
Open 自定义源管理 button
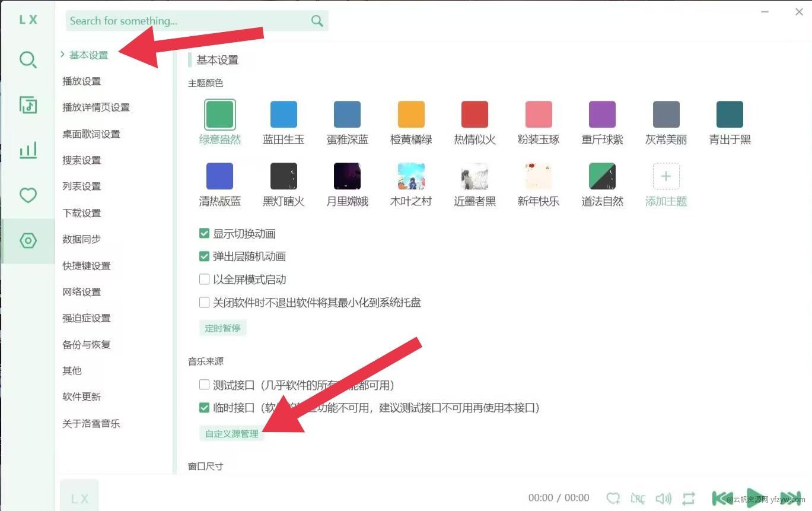[231, 433]
